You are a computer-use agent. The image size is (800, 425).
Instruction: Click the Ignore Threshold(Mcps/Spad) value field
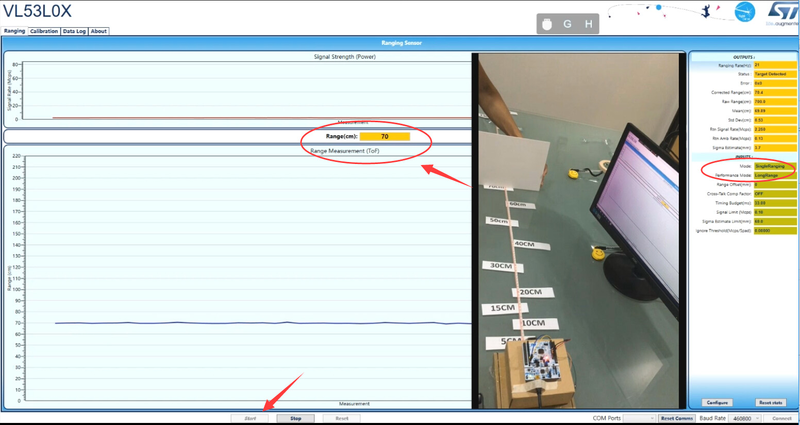[774, 231]
